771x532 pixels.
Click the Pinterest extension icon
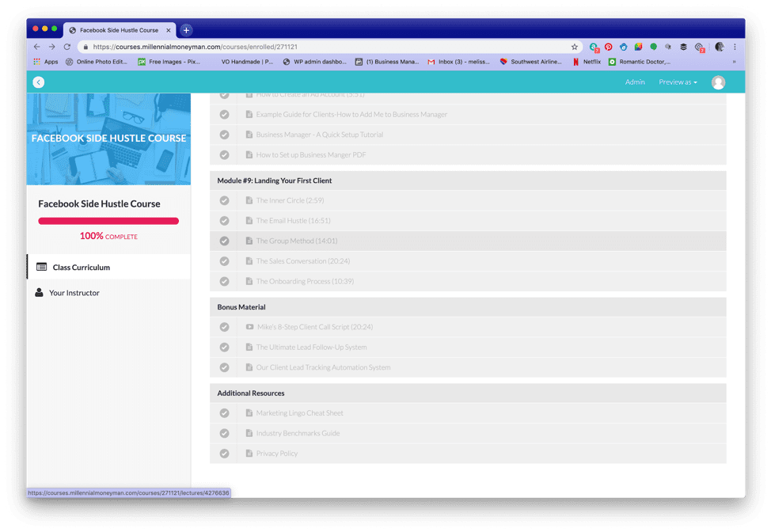click(x=608, y=47)
